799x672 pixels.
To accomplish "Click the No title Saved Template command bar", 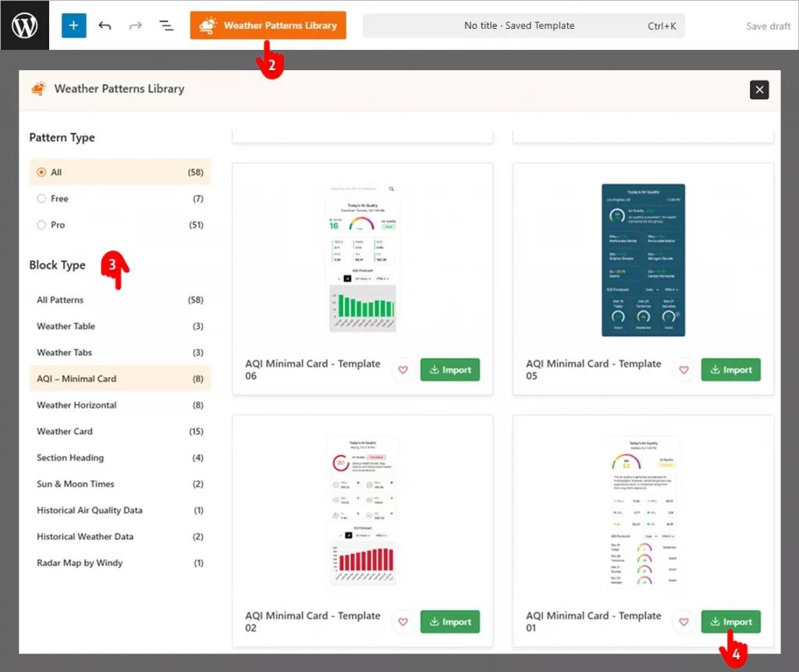I will point(523,26).
